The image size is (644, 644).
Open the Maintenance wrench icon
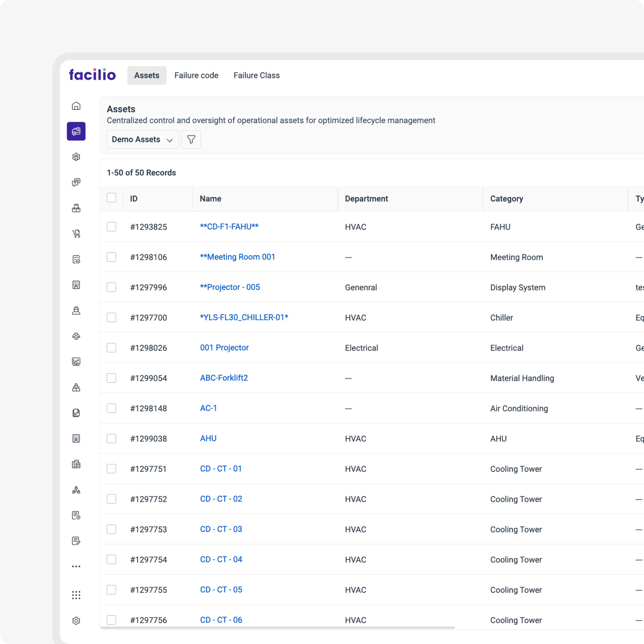76,157
